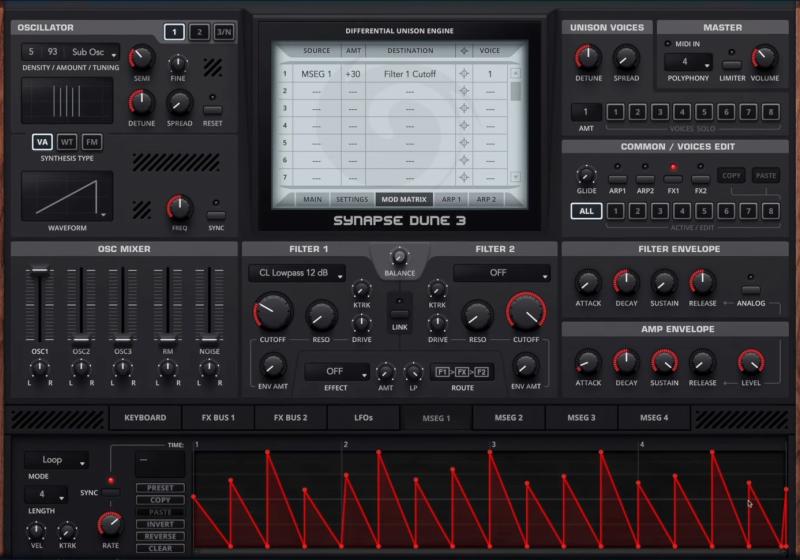Image resolution: width=800 pixels, height=560 pixels.
Task: Open the FX BUS 1 tab
Action: (218, 418)
